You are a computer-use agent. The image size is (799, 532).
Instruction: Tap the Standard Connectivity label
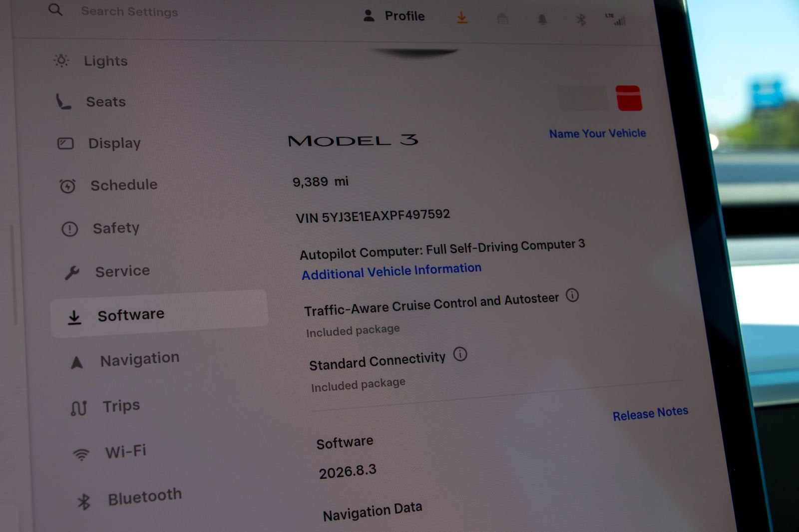(x=377, y=361)
